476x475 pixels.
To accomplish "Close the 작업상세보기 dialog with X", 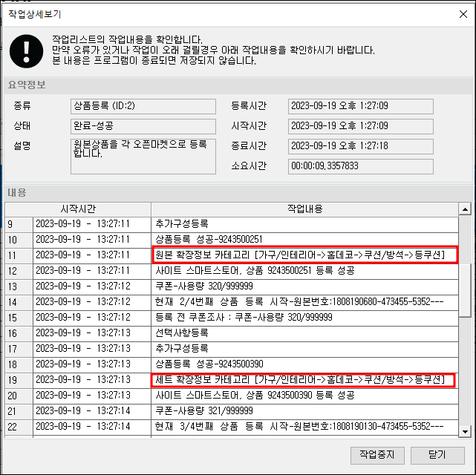I will coord(463,14).
